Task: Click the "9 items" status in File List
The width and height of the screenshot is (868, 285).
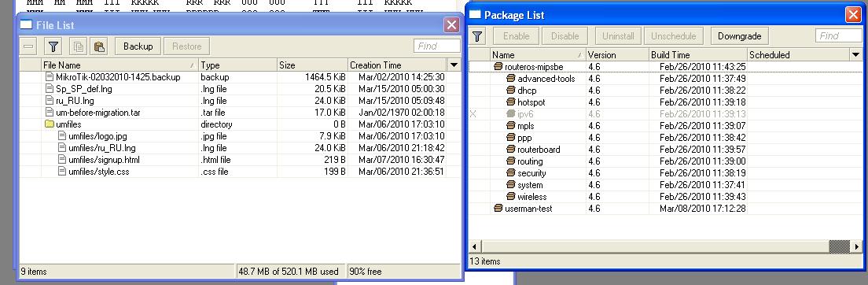Action: pyautogui.click(x=34, y=272)
